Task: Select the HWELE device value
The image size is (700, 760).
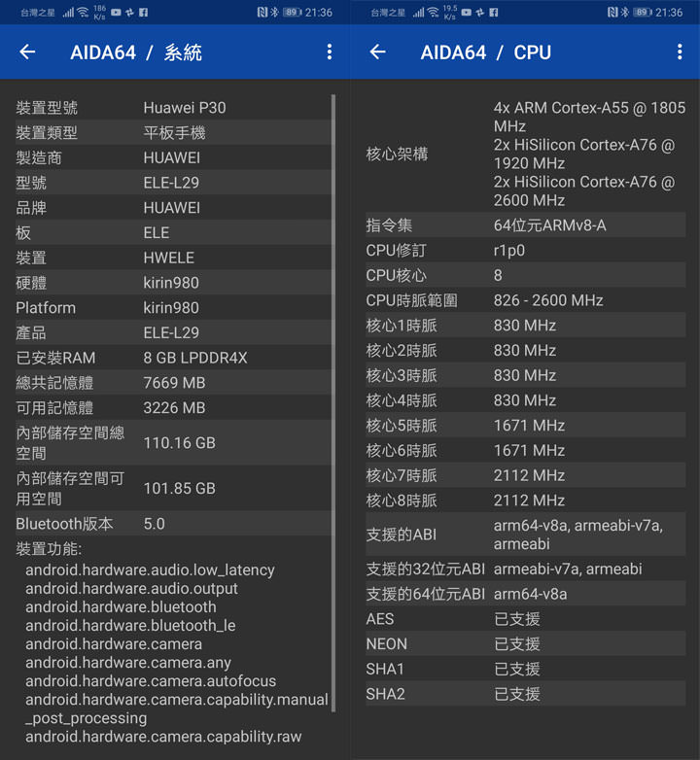Action: pyautogui.click(x=169, y=258)
